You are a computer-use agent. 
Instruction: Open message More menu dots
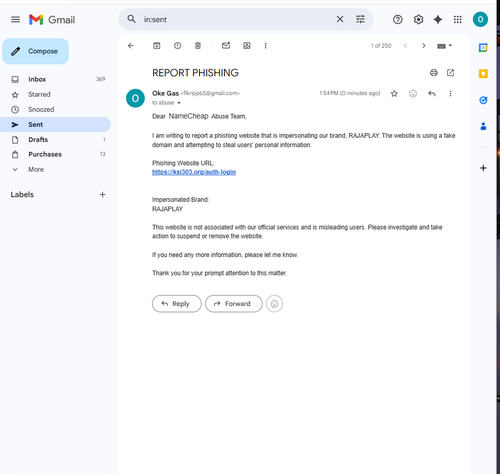450,94
